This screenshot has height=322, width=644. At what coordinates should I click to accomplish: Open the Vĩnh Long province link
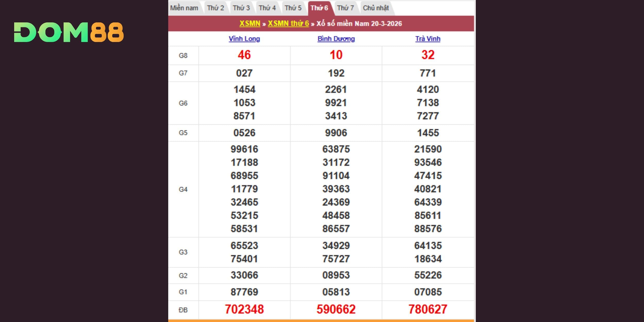click(x=244, y=39)
